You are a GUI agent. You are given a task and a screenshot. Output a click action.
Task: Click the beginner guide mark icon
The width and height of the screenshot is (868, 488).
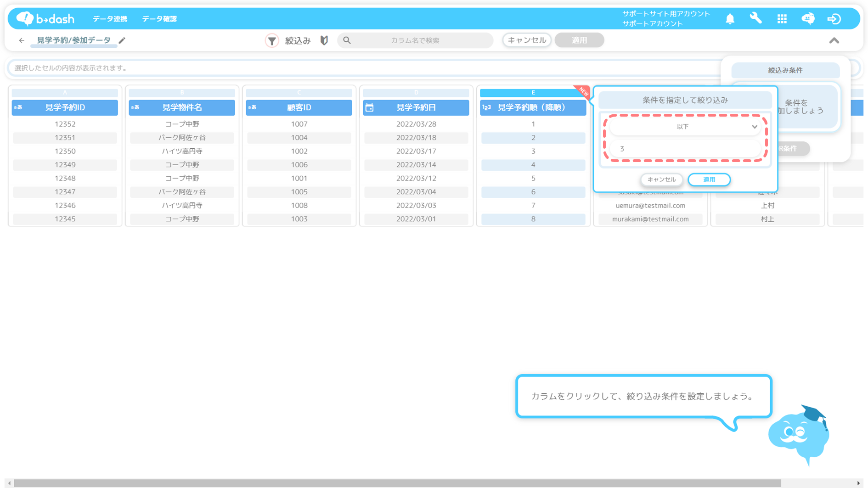coord(324,40)
